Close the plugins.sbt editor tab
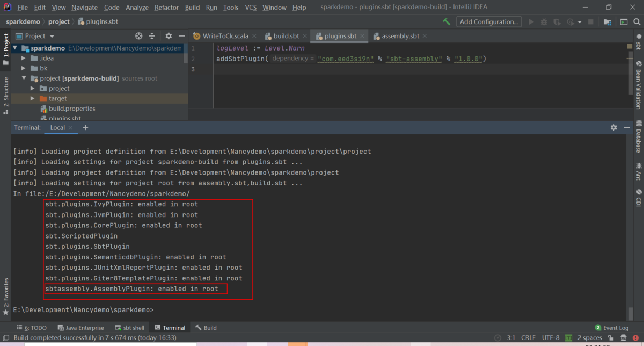Viewport: 644px width, 346px height. click(362, 36)
